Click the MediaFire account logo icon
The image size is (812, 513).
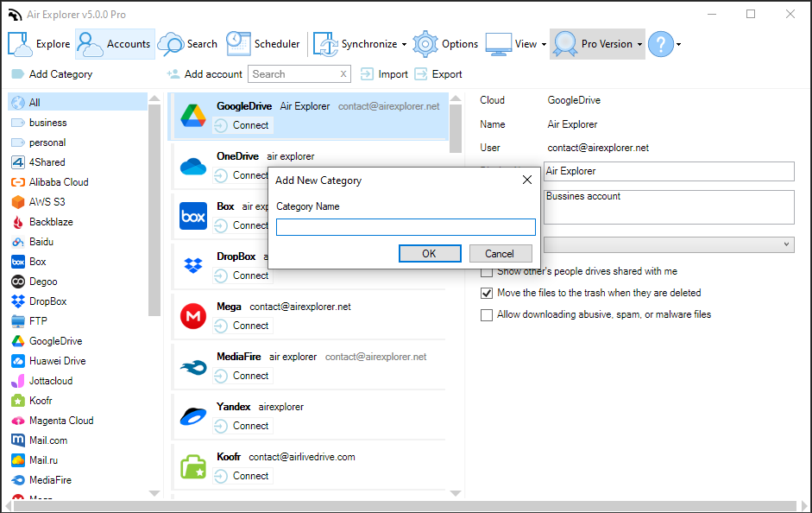click(x=193, y=367)
